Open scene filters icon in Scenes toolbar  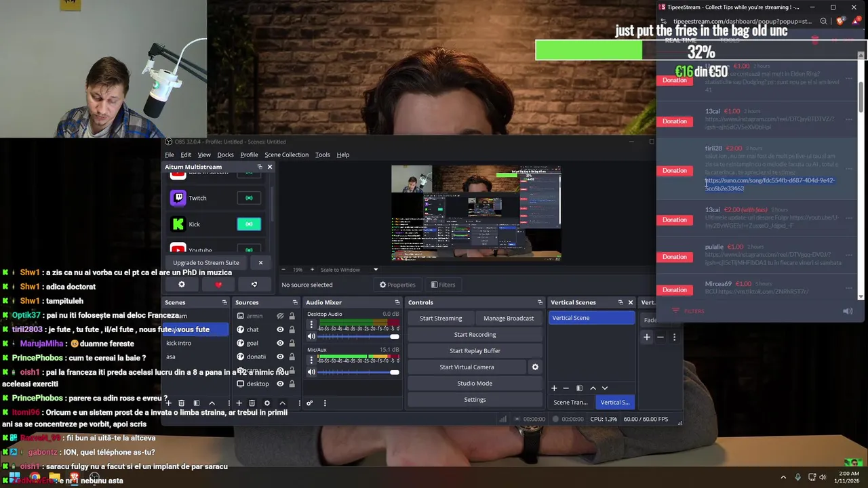click(x=197, y=403)
